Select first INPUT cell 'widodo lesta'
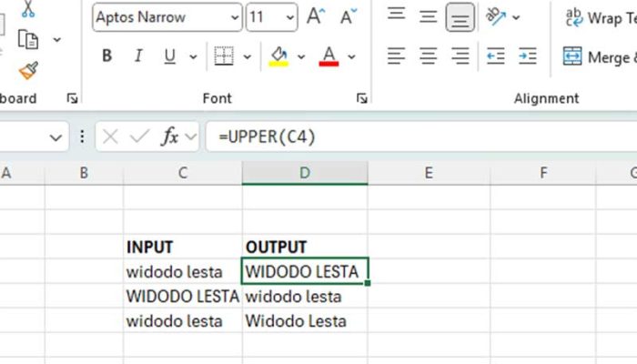 point(183,271)
